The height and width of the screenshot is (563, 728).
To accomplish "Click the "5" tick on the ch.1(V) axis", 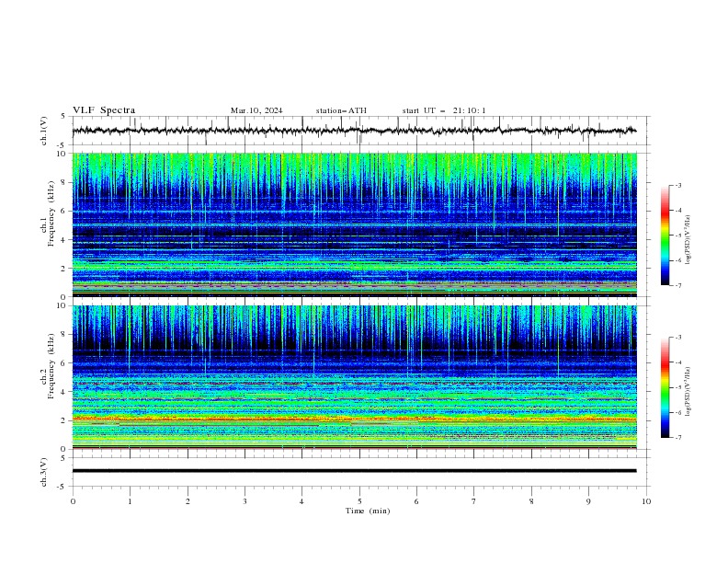I will [63, 116].
